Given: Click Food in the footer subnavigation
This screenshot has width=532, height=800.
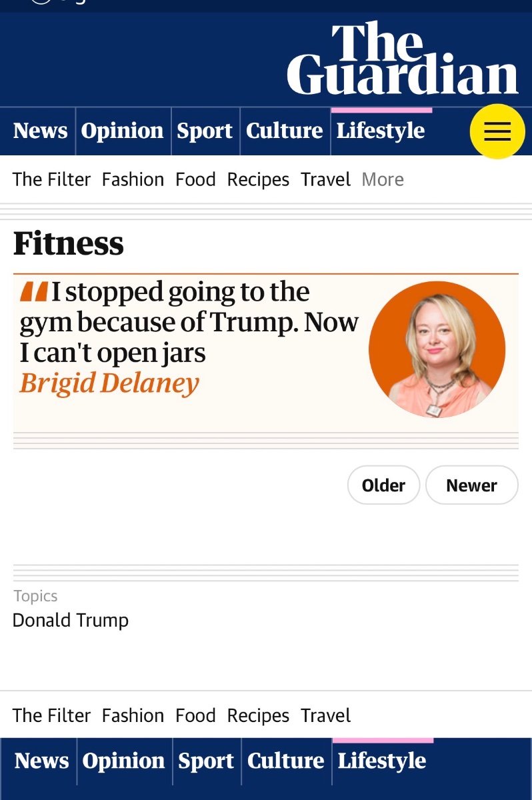Looking at the screenshot, I should [195, 715].
